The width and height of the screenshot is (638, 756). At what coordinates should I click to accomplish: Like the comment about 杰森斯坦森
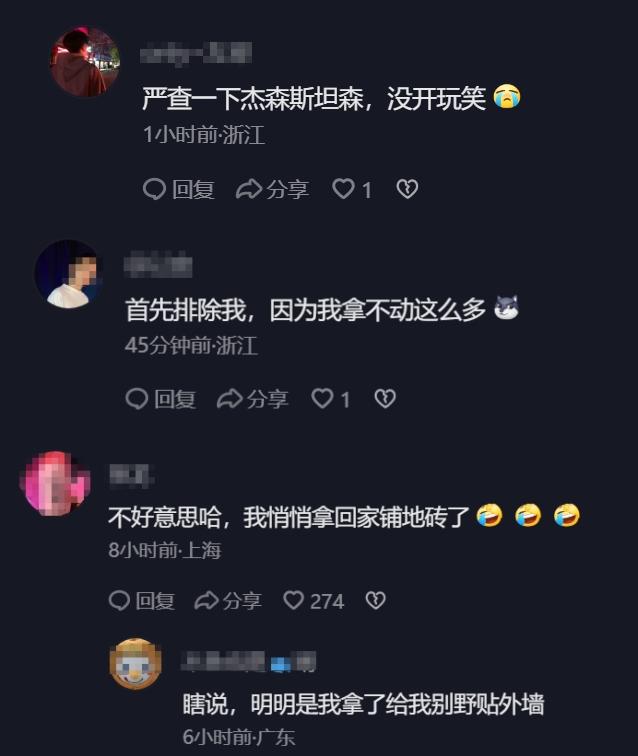352,189
